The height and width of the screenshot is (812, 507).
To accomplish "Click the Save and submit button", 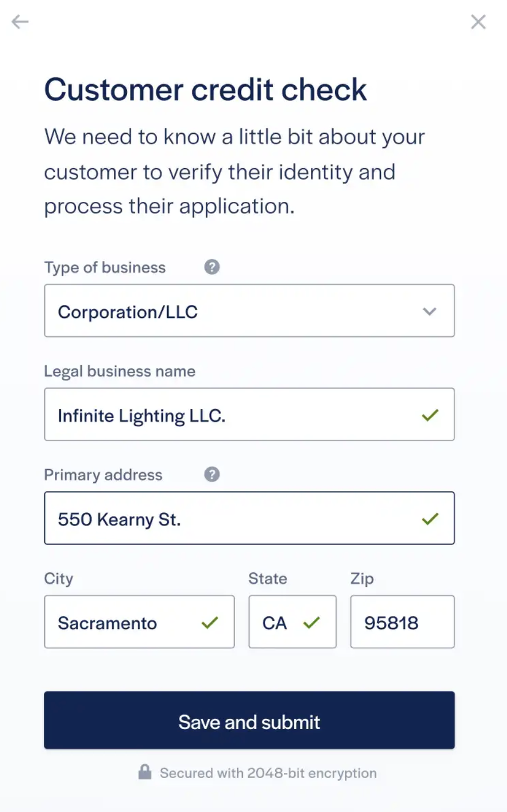I will (x=249, y=720).
